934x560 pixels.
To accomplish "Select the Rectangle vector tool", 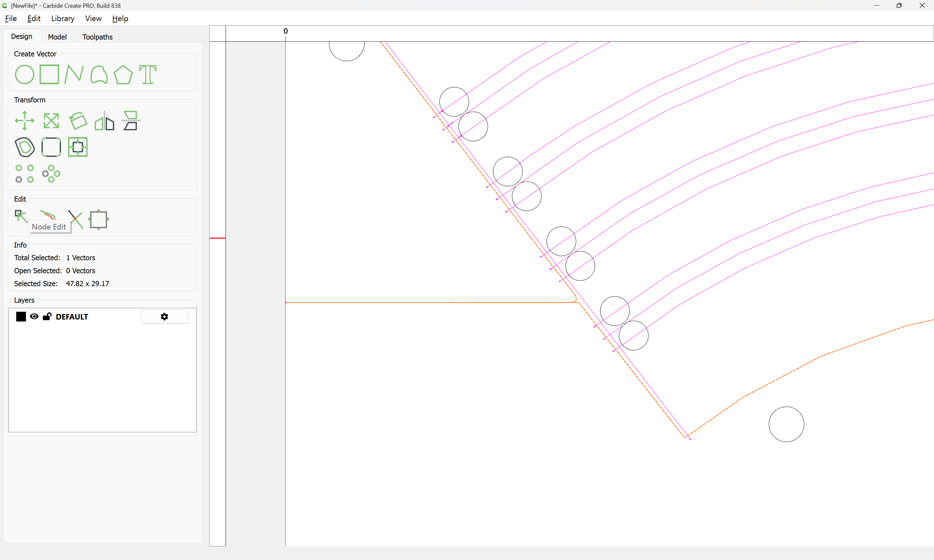I will pos(49,74).
